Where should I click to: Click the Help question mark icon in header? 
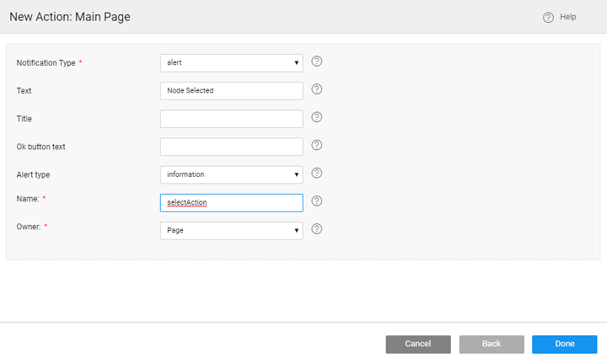(549, 17)
